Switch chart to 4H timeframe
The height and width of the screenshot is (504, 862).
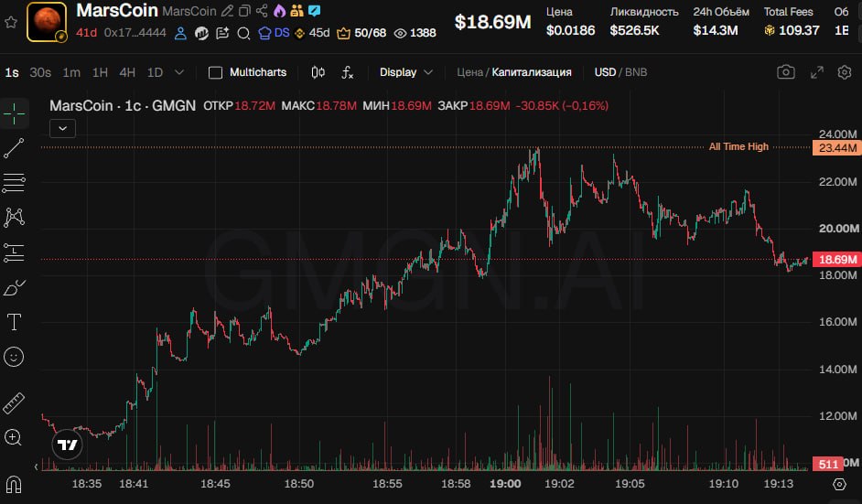(127, 72)
